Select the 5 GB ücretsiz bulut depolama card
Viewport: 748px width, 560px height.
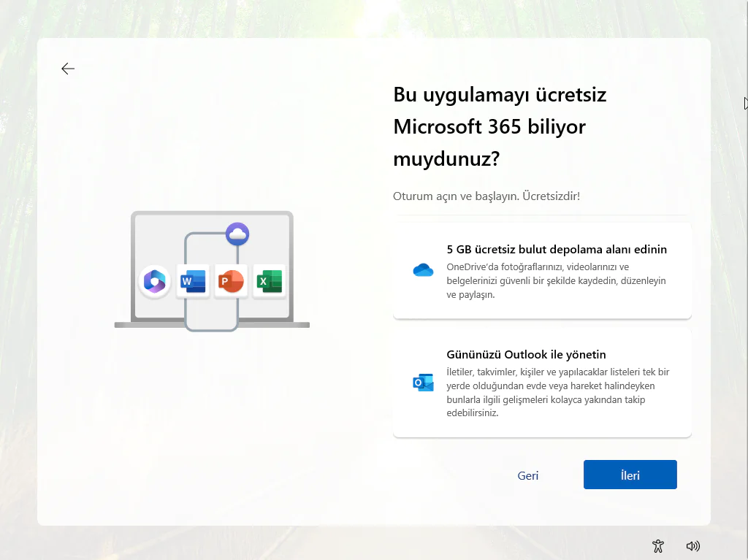542,270
